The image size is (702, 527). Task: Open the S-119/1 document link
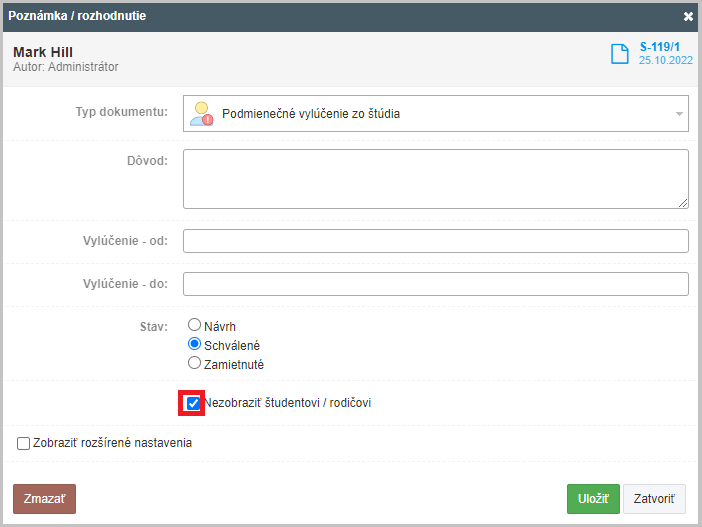[659, 47]
